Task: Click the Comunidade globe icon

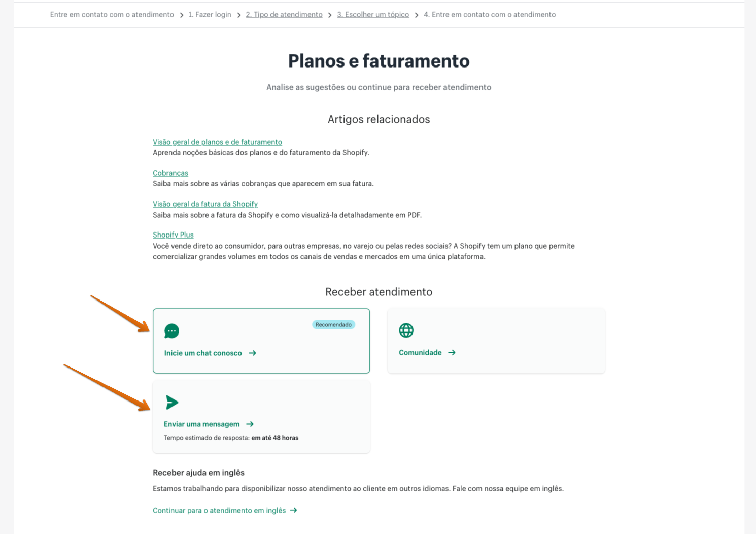Action: pyautogui.click(x=406, y=330)
